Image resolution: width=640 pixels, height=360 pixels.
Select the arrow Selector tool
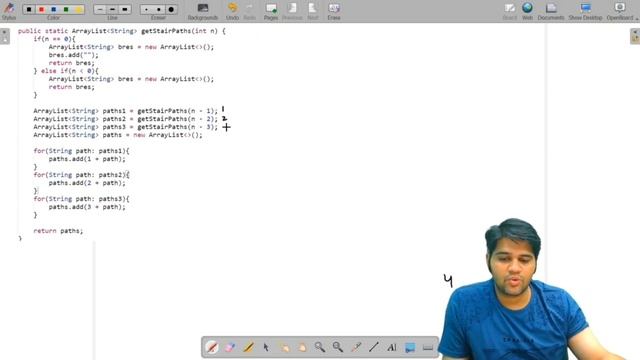[x=266, y=347]
